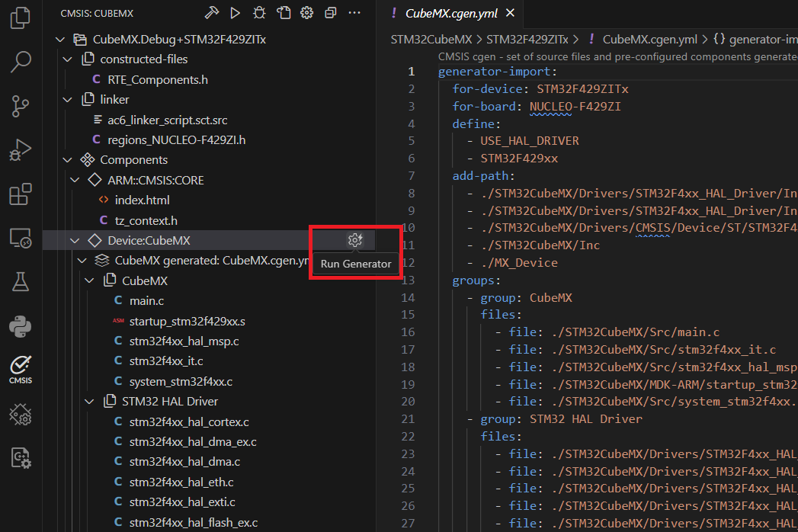The width and height of the screenshot is (798, 532).
Task: Open stm32f4xx_hal_cortex.c file
Action: click(x=189, y=422)
